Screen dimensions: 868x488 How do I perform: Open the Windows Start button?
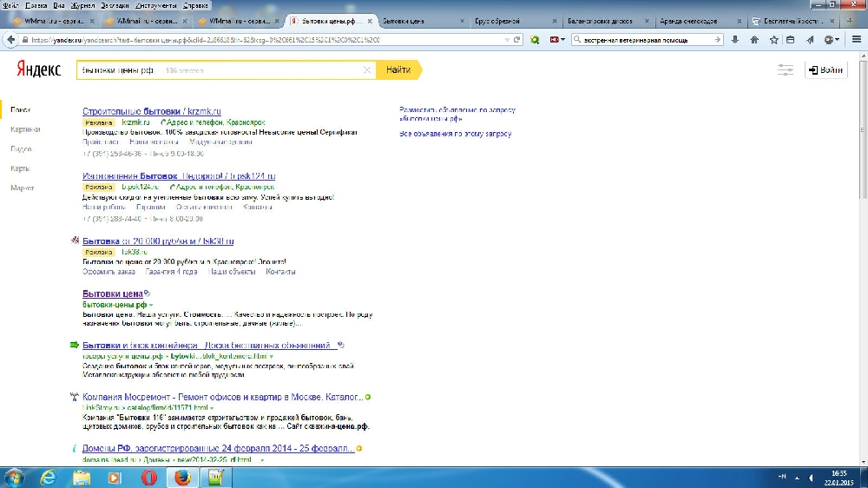(x=14, y=478)
